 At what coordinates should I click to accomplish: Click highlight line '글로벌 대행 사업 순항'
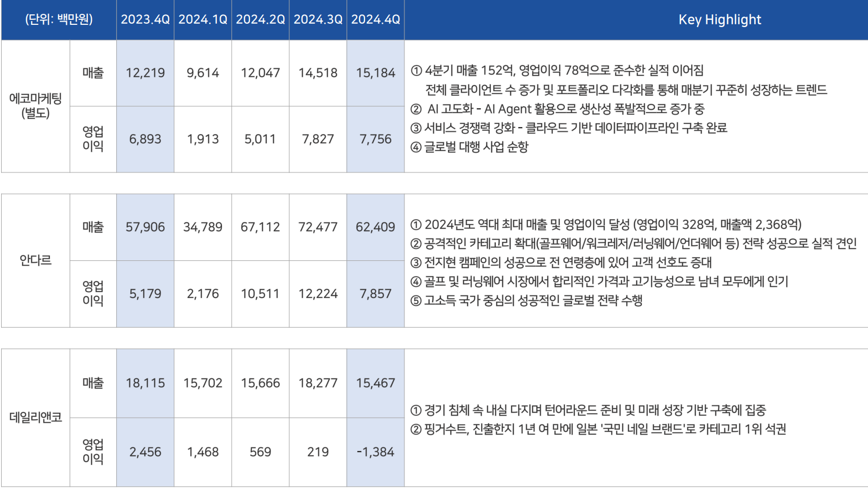click(470, 147)
